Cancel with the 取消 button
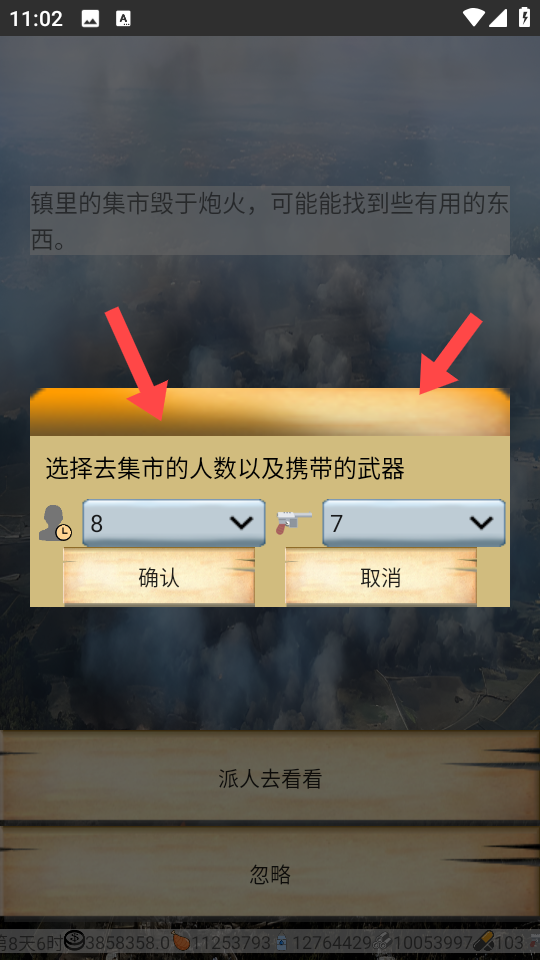The height and width of the screenshot is (960, 540). 381,577
